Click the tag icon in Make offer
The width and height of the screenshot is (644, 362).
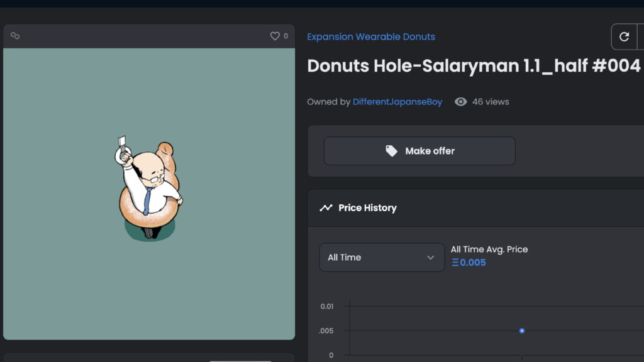click(x=391, y=151)
